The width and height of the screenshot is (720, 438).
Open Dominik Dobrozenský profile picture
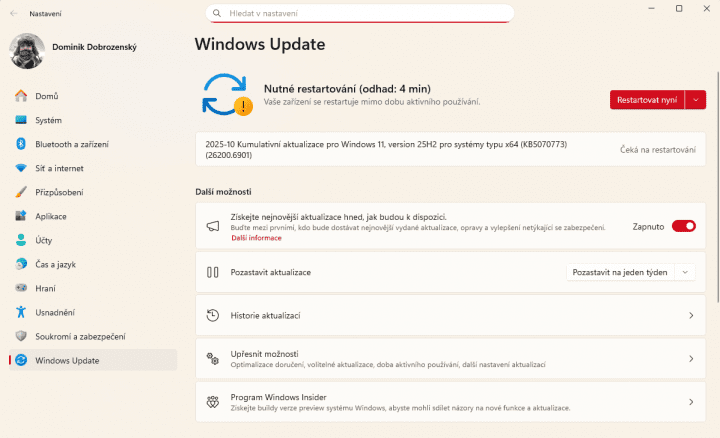tap(27, 50)
